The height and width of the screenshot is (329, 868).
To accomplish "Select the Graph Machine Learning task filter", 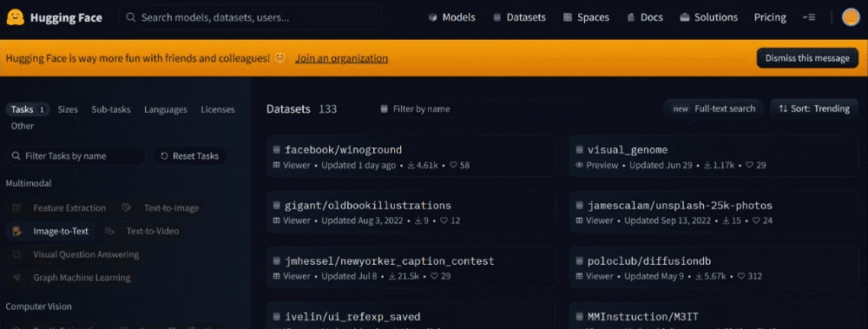I will point(71,278).
